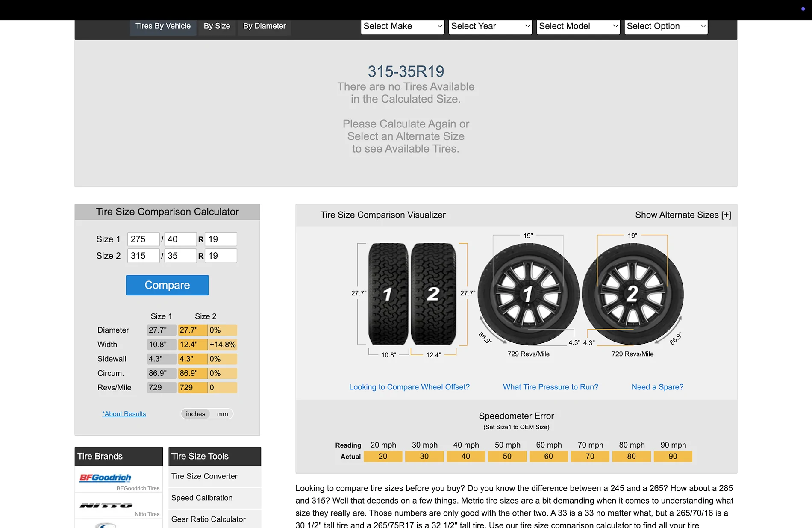The image size is (812, 528).
Task: Open Tire Size Converter tool
Action: [x=215, y=476]
